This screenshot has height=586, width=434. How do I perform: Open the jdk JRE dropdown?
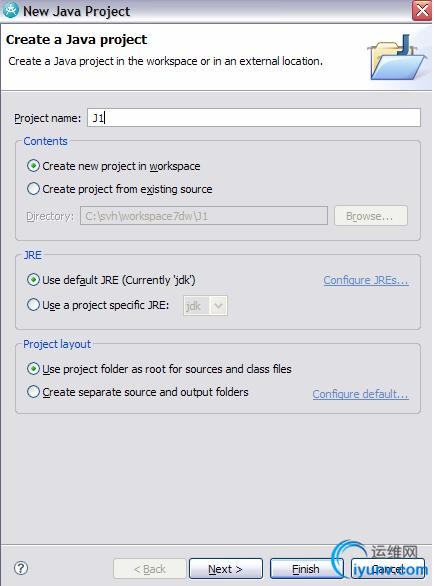pos(205,306)
